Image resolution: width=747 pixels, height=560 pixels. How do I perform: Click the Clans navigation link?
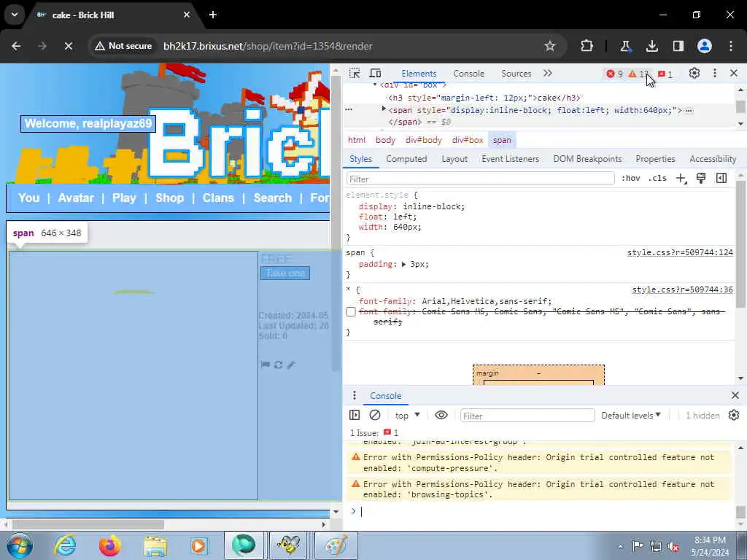pyautogui.click(x=218, y=198)
